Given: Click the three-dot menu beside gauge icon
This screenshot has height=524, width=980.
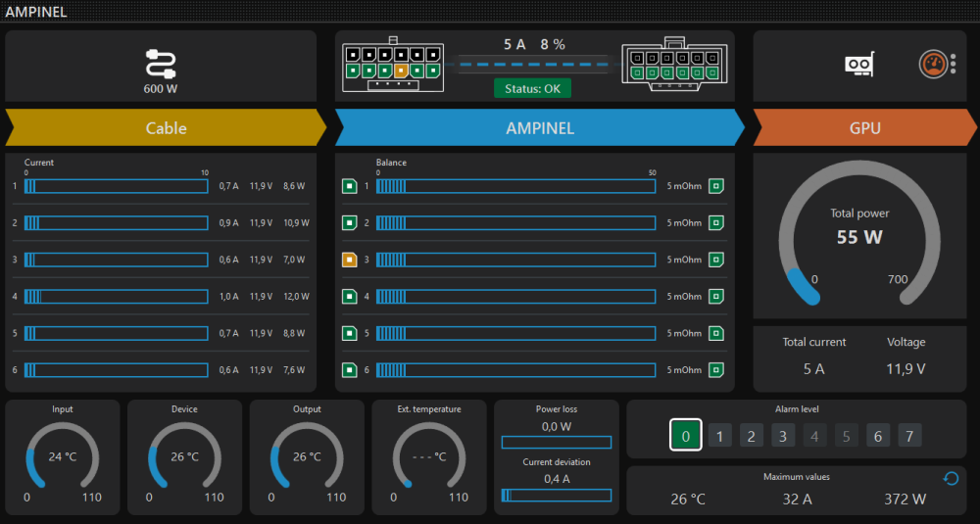Looking at the screenshot, I should tap(954, 65).
